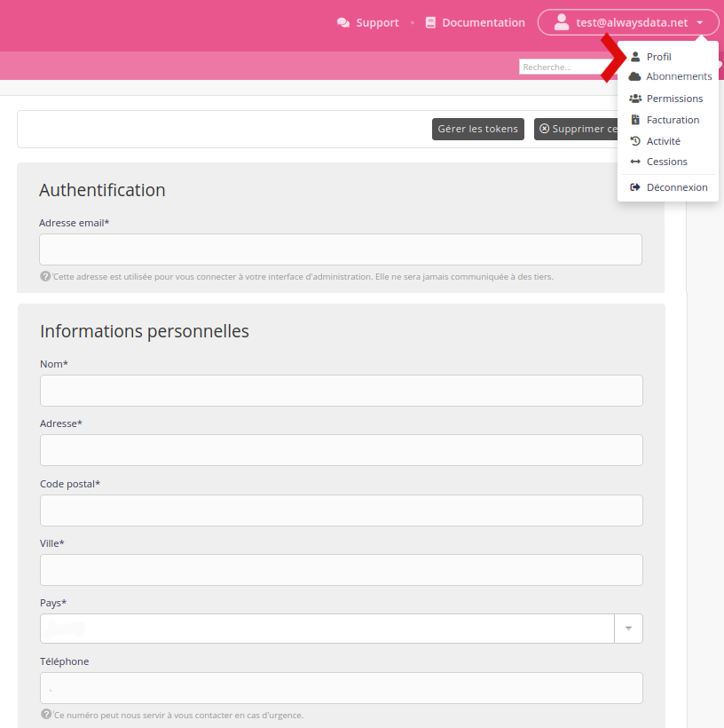Screen dimensions: 724x728
Task: Focus the Adresse email input field
Action: click(x=340, y=249)
